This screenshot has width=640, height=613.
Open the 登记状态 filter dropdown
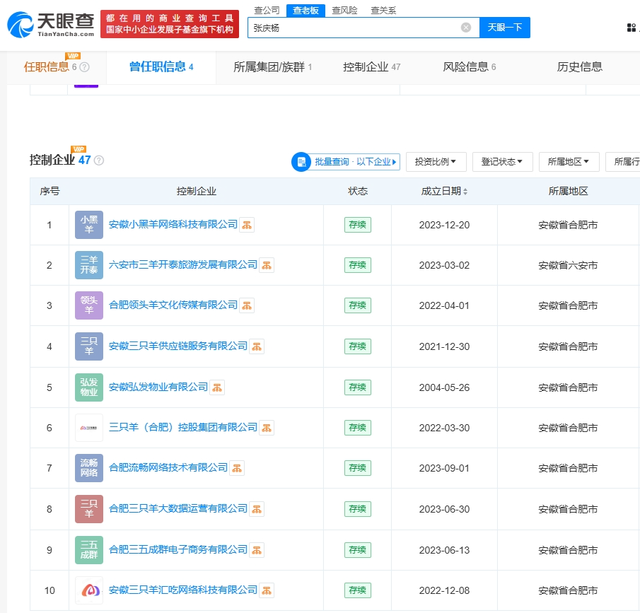502,161
